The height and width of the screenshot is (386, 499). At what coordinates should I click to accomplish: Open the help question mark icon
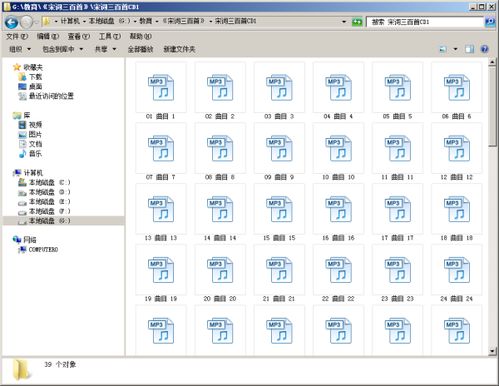coord(484,49)
